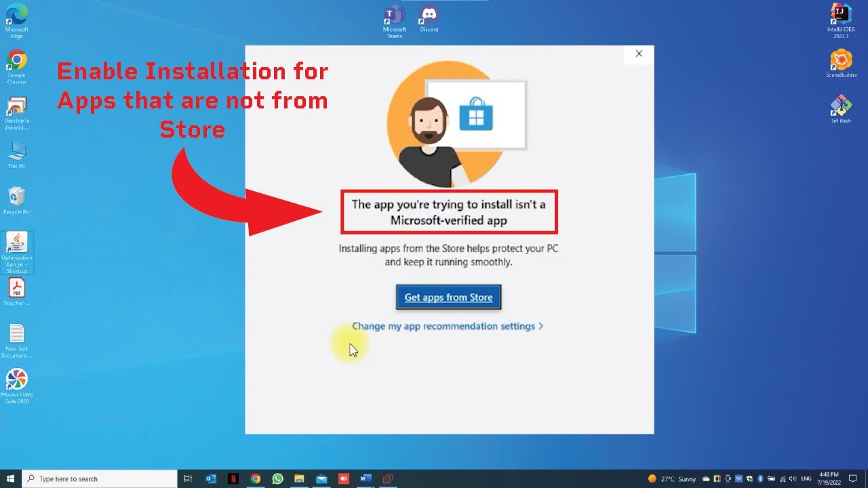Select the Discord desktop shortcut
Viewport: 868px width, 488px height.
(x=429, y=18)
